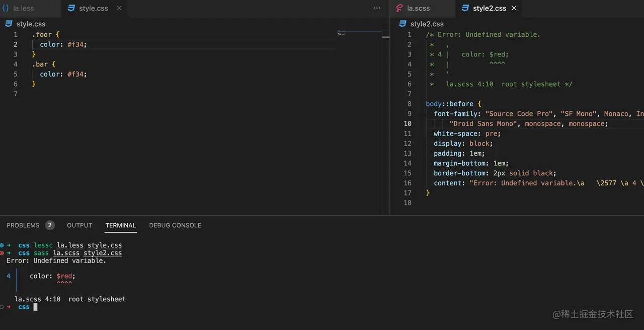Click the #f34 value on line 2
The image size is (644, 330).
click(75, 44)
